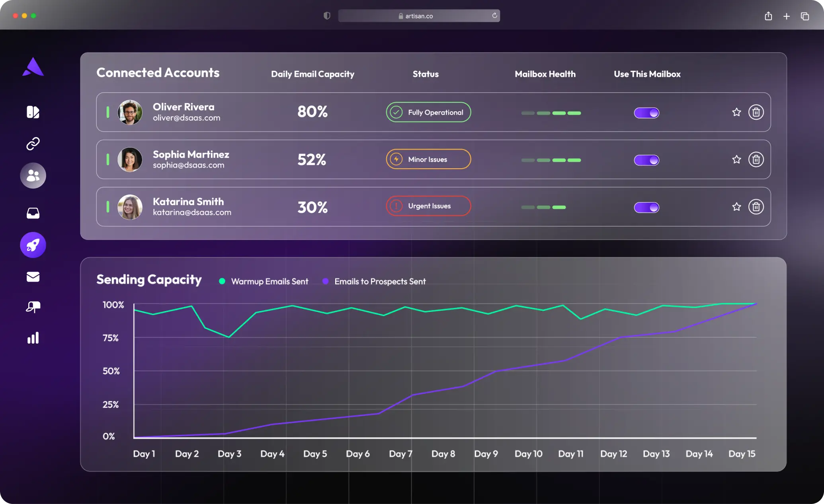Click the artisan.co address bar
Viewport: 824px width, 504px height.
pyautogui.click(x=419, y=16)
